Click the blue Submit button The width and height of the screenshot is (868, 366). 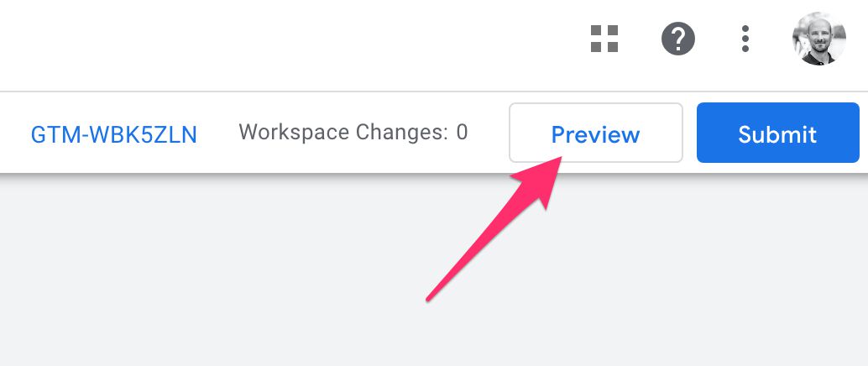tap(778, 133)
